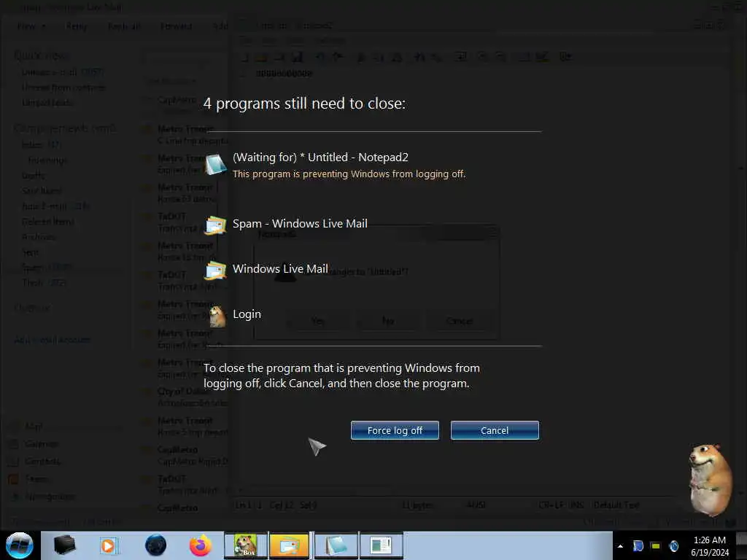747x560 pixels.
Task: Launch the media player taskbar icon
Action: 109,545
